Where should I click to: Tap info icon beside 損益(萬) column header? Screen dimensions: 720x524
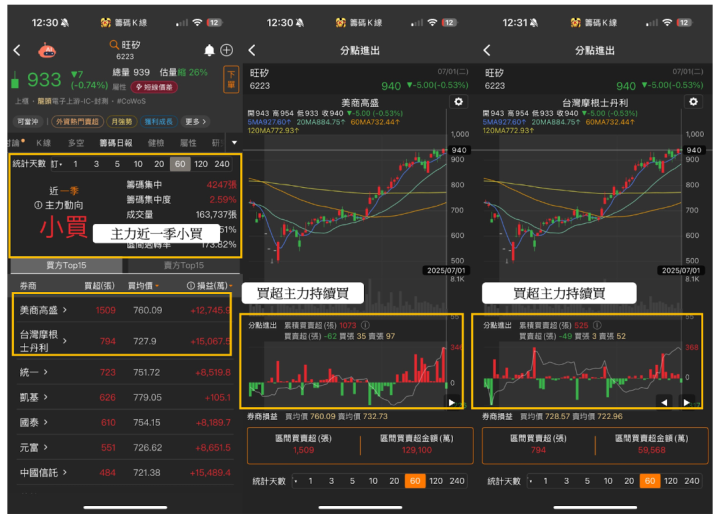(x=191, y=286)
